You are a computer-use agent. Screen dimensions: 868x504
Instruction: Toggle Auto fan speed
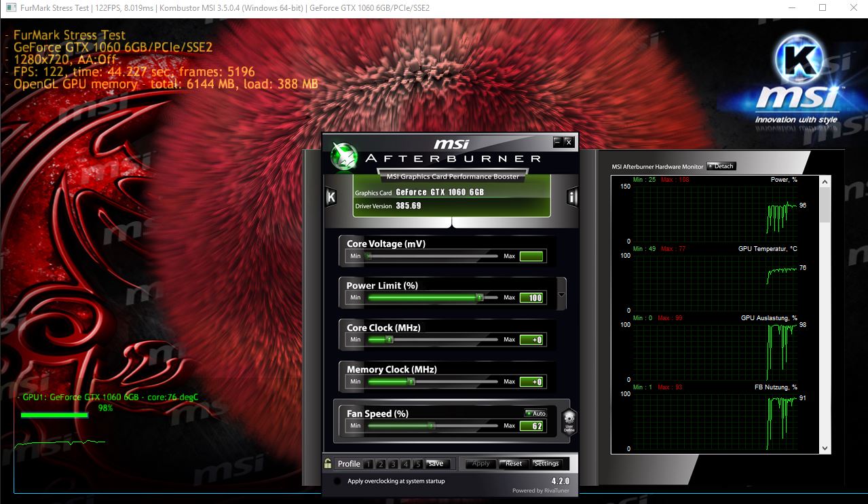535,413
